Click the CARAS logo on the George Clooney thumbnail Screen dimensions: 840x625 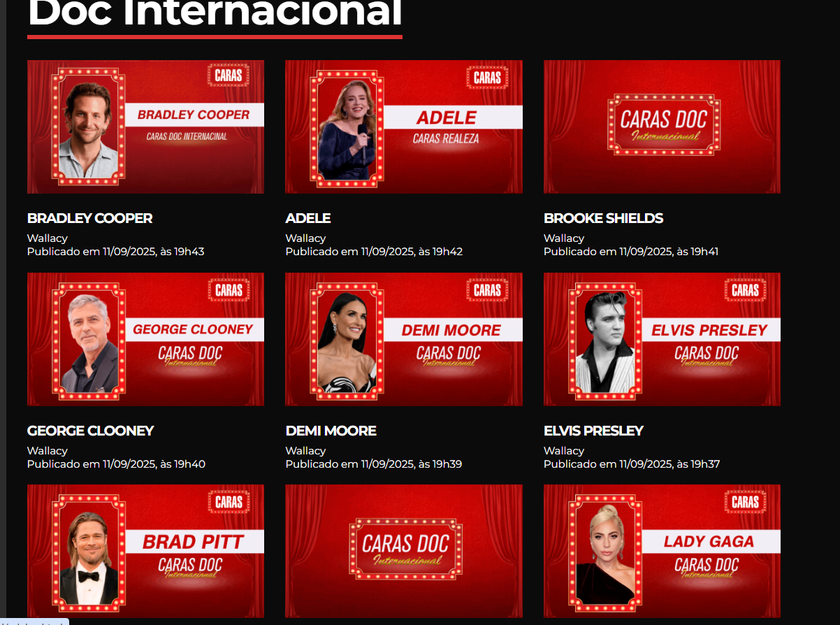pos(229,289)
